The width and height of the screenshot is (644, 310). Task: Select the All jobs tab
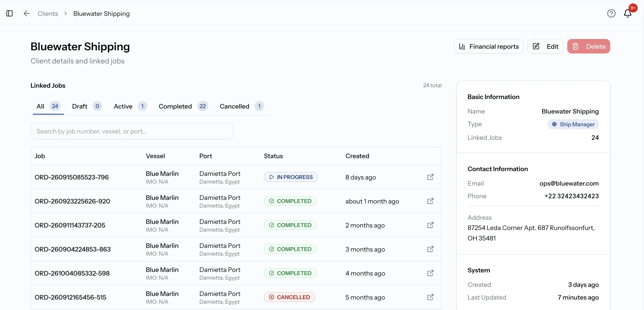click(48, 106)
